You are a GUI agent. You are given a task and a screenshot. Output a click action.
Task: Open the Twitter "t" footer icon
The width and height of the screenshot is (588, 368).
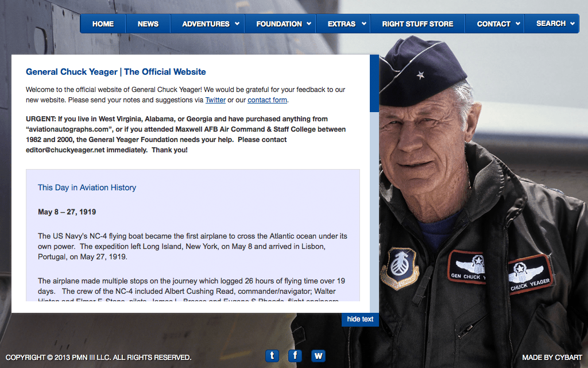[x=272, y=355]
